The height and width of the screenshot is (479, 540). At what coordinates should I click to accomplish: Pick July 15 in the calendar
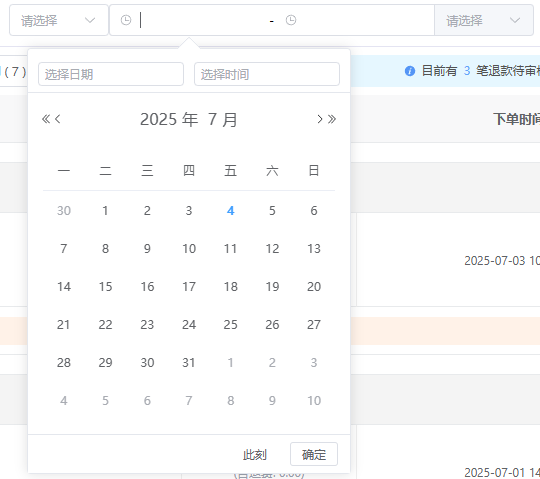pos(105,287)
